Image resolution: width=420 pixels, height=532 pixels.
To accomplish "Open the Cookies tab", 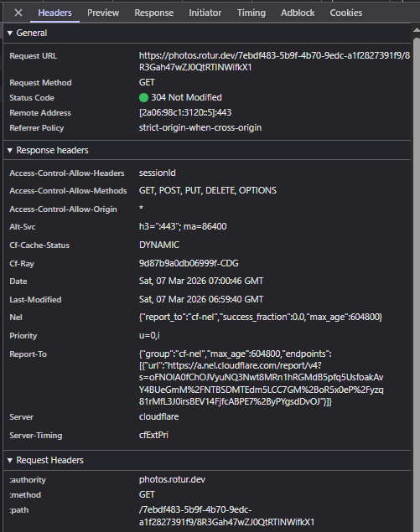I will 346,13.
